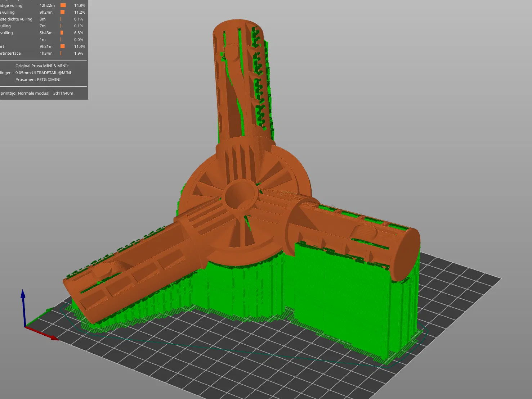Click the 11.2% percentage
532x399 pixels.
[x=80, y=12]
